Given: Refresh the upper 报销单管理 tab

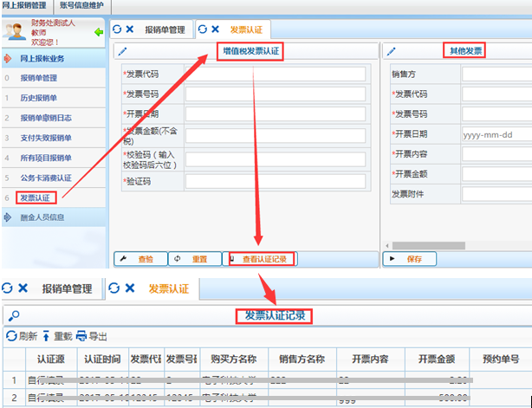Looking at the screenshot, I should [117, 29].
